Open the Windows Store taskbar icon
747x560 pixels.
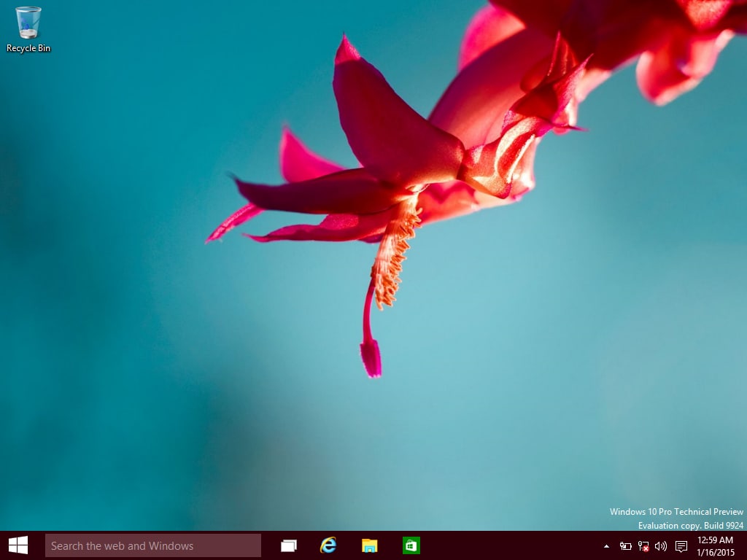411,545
